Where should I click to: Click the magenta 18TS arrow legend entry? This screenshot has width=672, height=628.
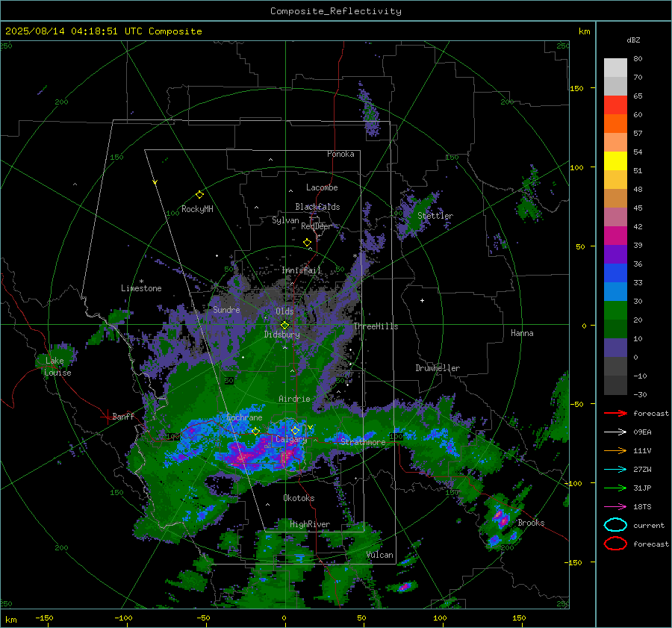click(616, 507)
